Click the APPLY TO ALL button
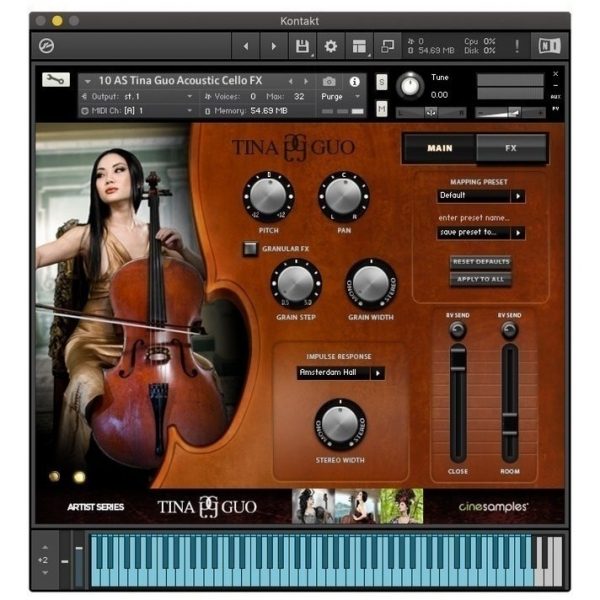This screenshot has height=600, width=600. pos(481,279)
